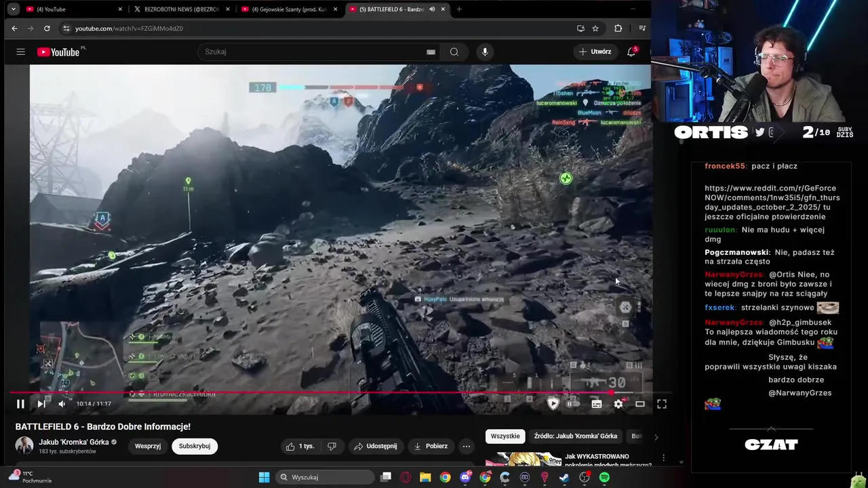Click the Subskrybuj button

point(195,446)
